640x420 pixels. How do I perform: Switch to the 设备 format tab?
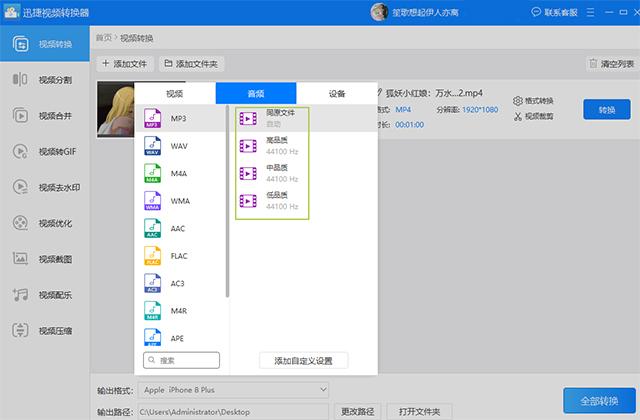[x=337, y=93]
